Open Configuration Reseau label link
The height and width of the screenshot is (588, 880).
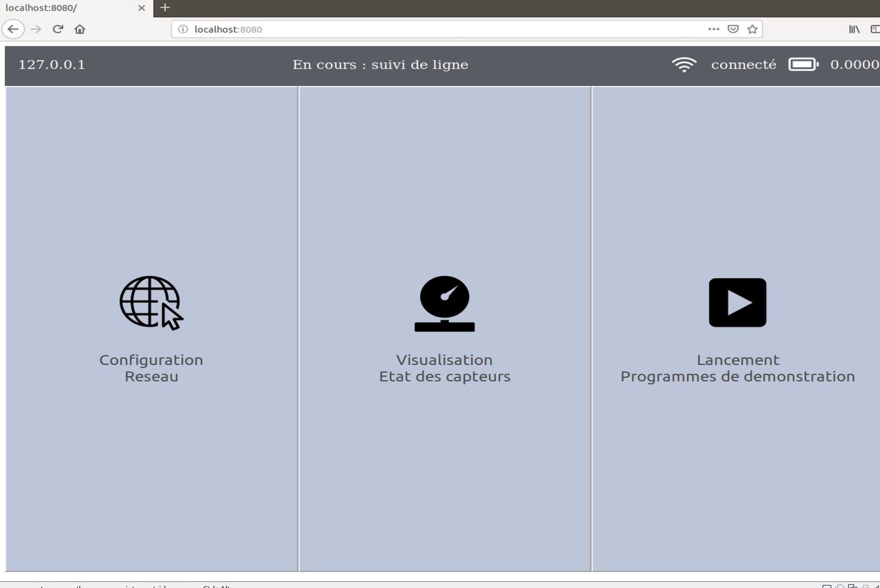pyautogui.click(x=151, y=368)
